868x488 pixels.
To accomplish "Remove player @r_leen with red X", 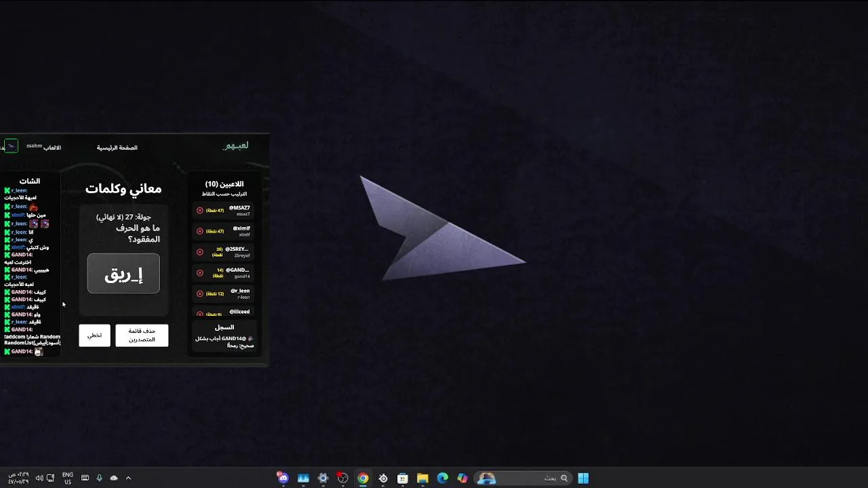I will point(200,293).
